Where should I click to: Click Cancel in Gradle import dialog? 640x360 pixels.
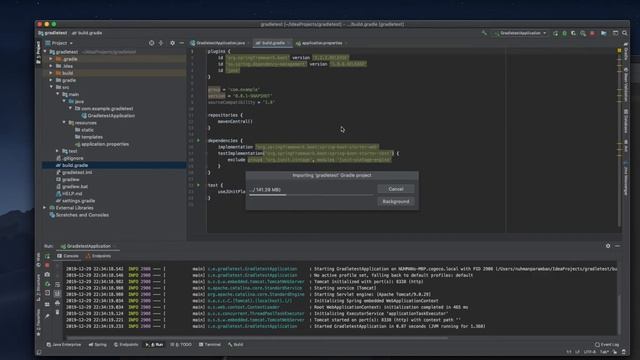pyautogui.click(x=396, y=189)
